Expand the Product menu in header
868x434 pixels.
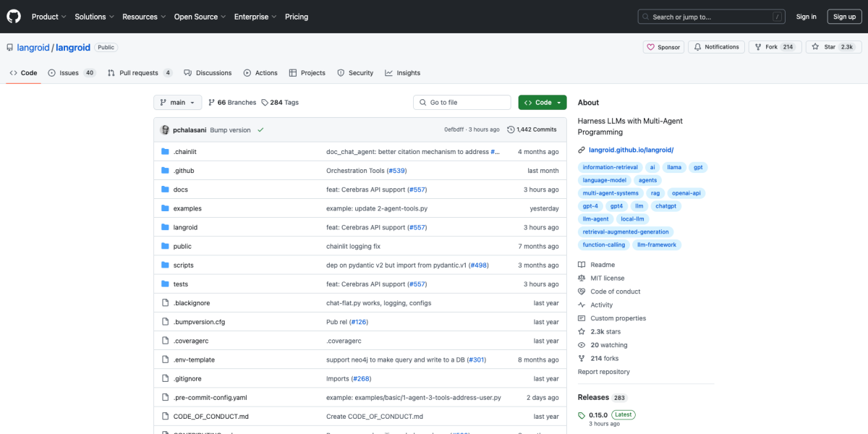(49, 17)
